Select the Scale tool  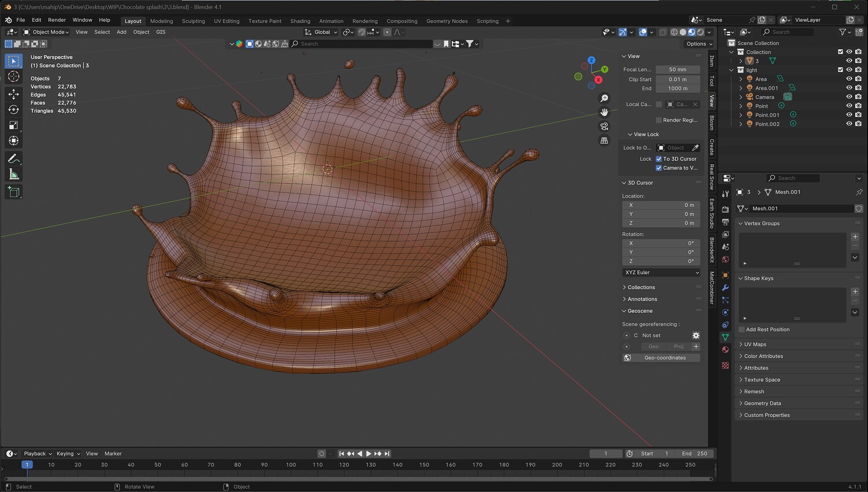coord(14,125)
